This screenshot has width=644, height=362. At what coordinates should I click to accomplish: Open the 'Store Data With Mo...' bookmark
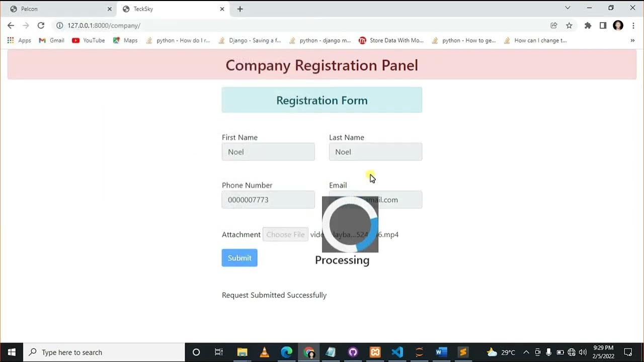tap(391, 40)
